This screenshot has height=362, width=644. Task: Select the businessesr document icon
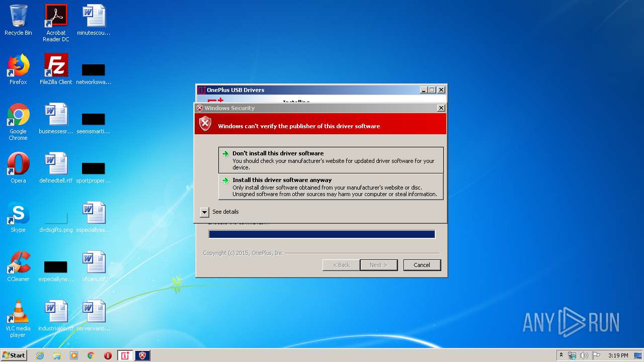tap(56, 119)
